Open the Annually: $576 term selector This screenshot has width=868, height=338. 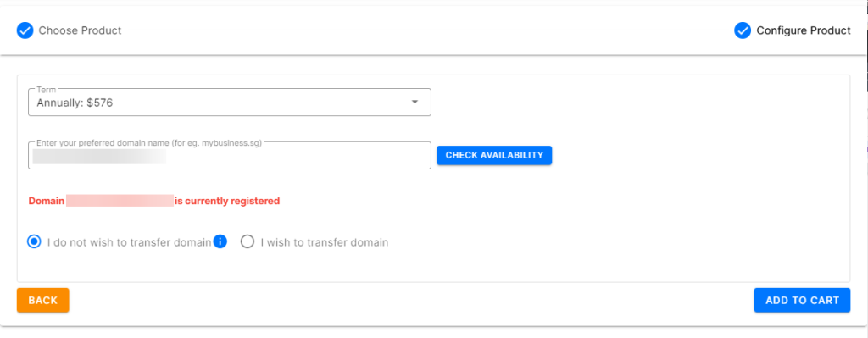[x=229, y=103]
